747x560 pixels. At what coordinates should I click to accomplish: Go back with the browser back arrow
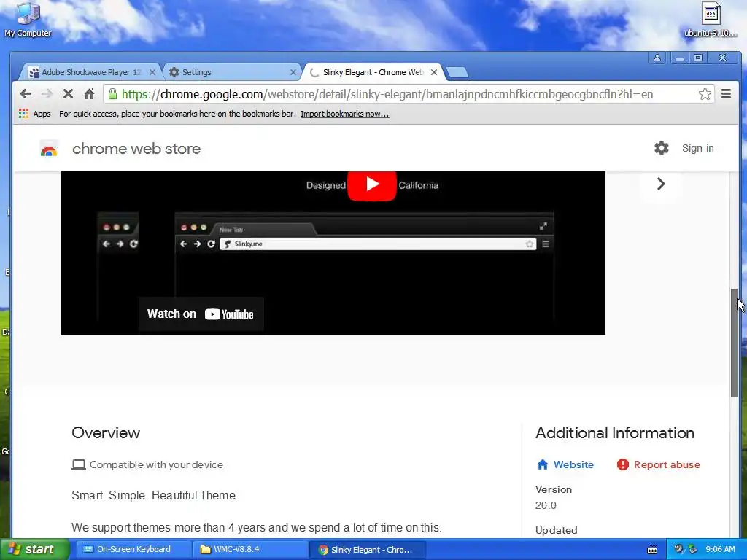pyautogui.click(x=26, y=94)
